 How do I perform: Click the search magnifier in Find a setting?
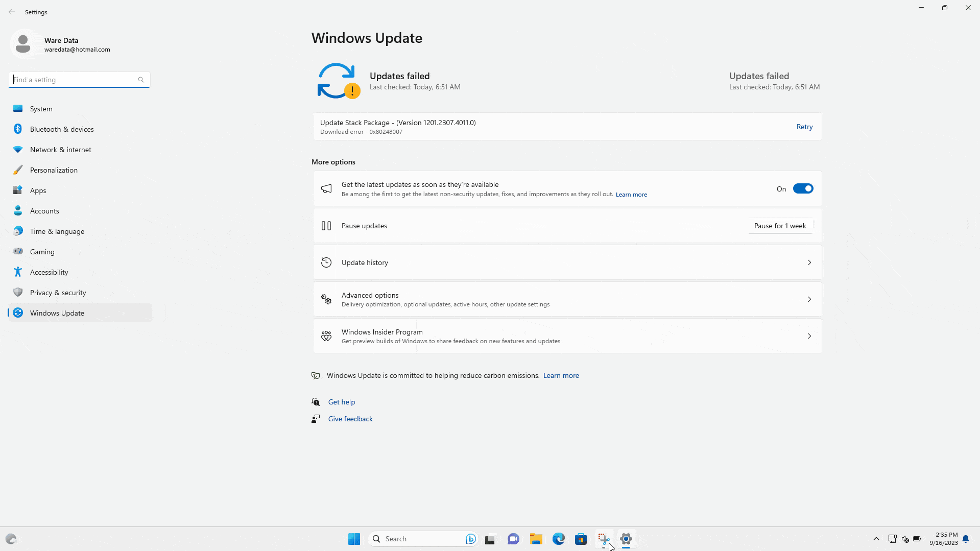141,80
